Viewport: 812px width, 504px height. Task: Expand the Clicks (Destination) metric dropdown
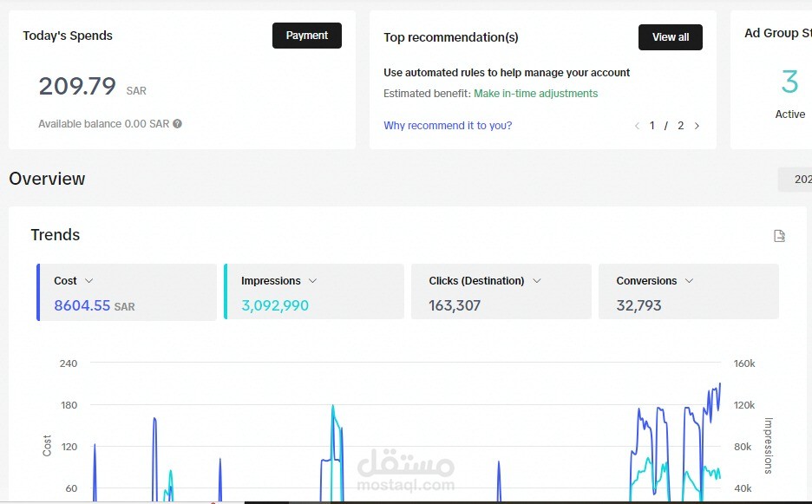[536, 281]
